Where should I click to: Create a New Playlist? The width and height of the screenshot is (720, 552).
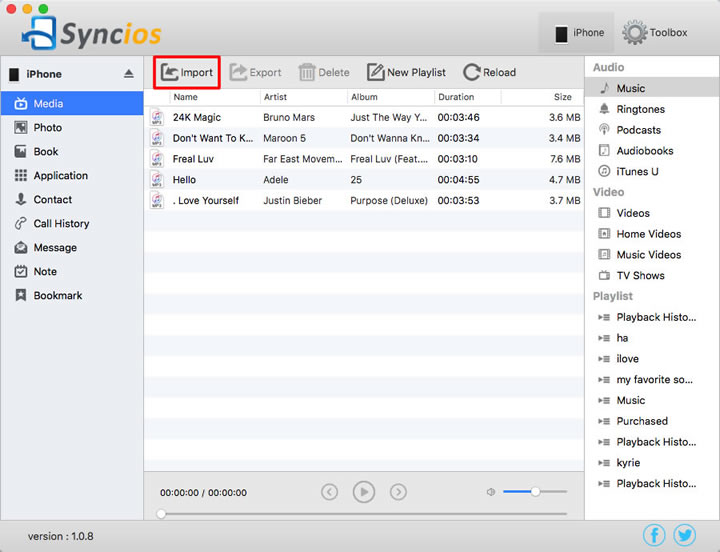point(406,73)
